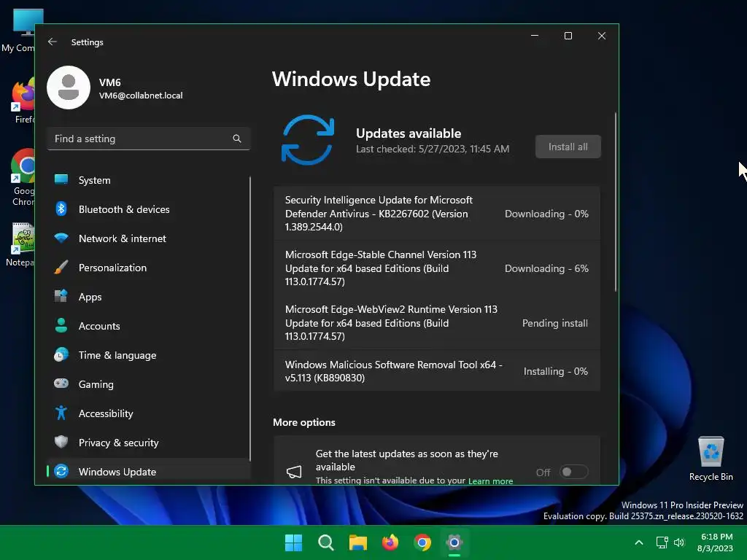The width and height of the screenshot is (747, 560).
Task: Click the Apps icon in sidebar
Action: [x=61, y=296]
